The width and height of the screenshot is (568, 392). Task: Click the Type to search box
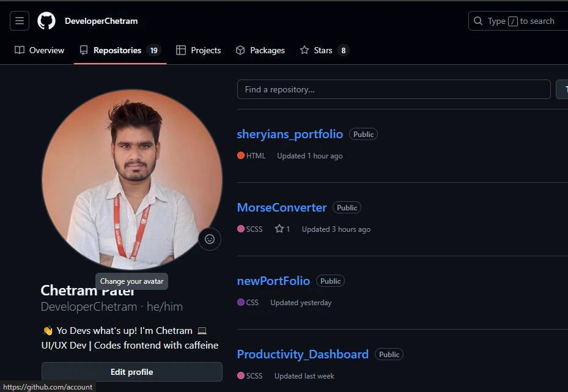pos(520,20)
